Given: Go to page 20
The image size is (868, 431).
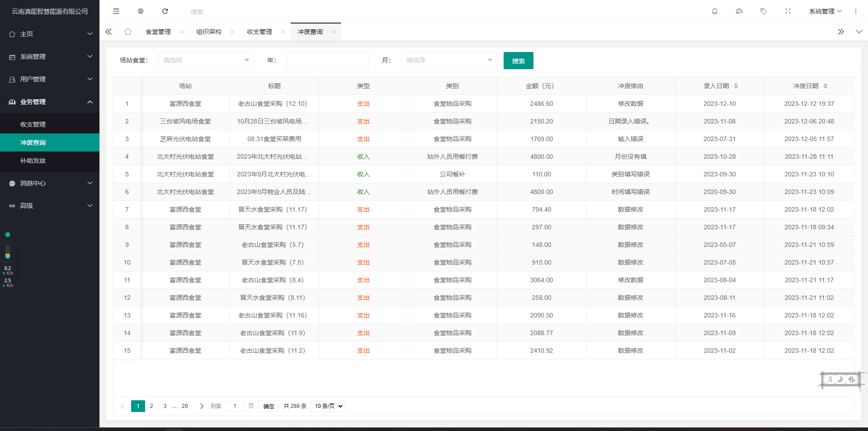Looking at the screenshot, I should coord(185,406).
